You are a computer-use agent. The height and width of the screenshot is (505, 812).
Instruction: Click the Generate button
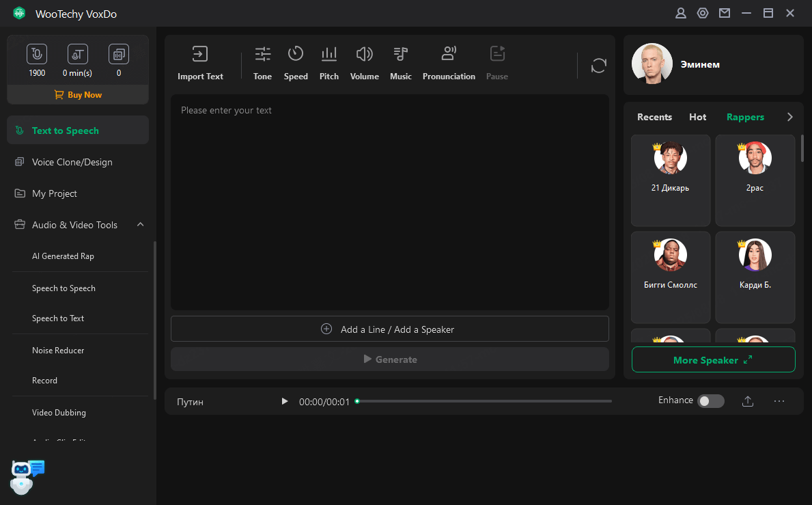coord(389,359)
